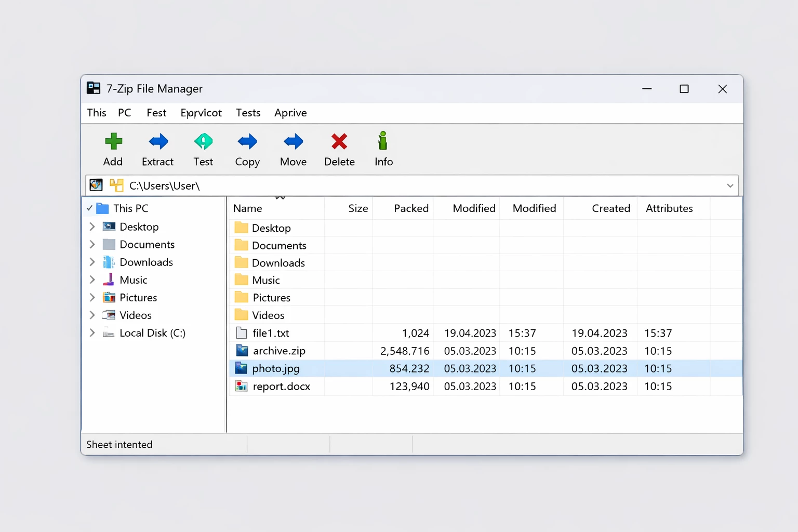The image size is (798, 532).
Task: Click the green Add plus icon
Action: point(113,141)
